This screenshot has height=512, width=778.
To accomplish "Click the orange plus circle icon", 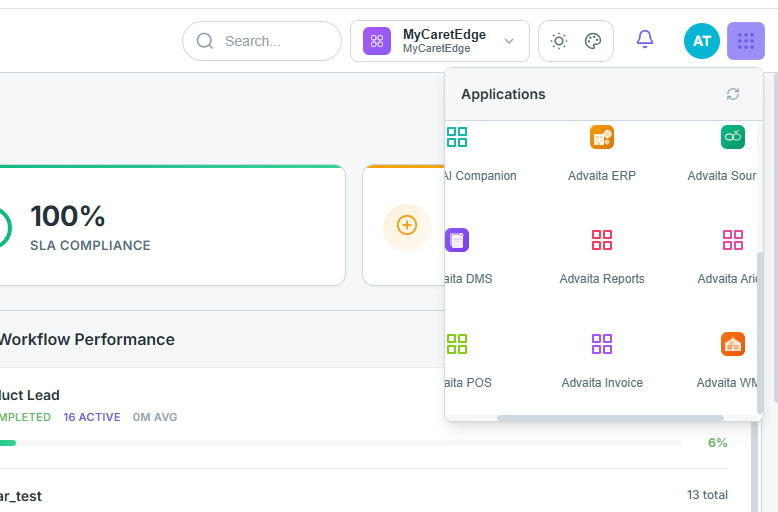I will point(406,225).
